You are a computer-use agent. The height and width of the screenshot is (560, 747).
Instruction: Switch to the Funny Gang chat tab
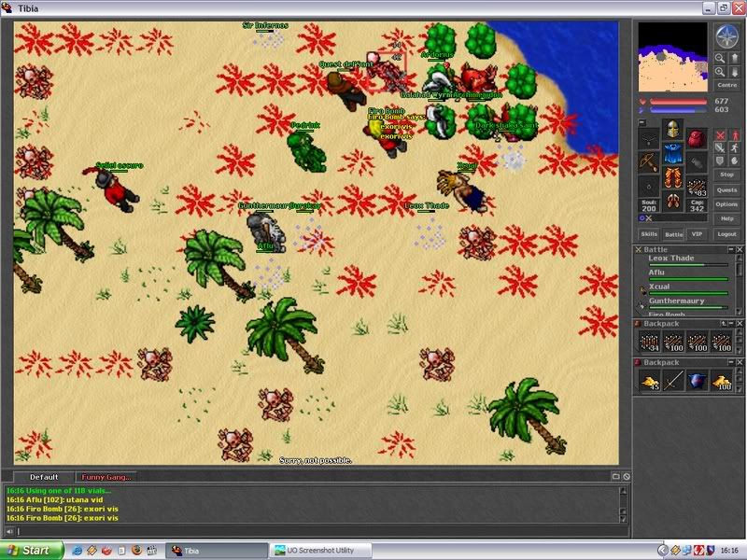pos(106,477)
